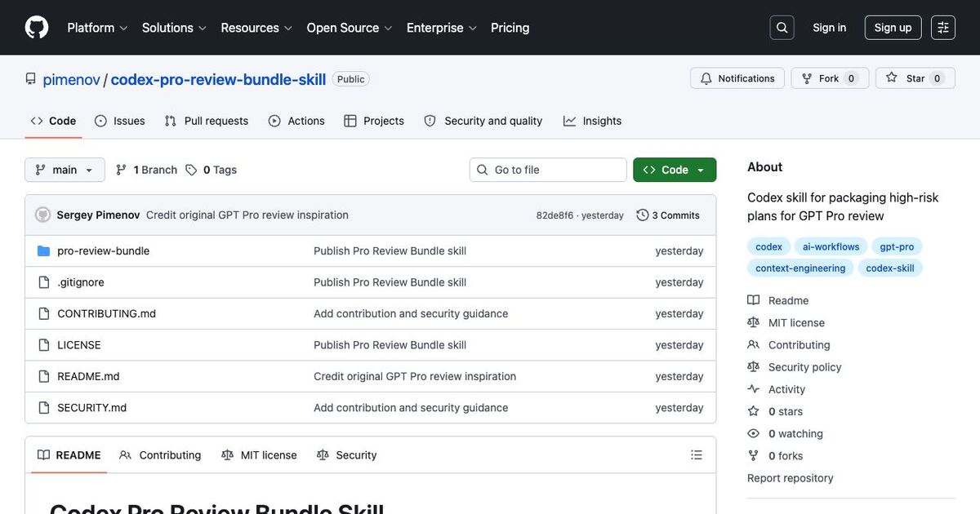Expand the Open Source menu
Image resolution: width=980 pixels, height=514 pixels.
click(x=350, y=28)
